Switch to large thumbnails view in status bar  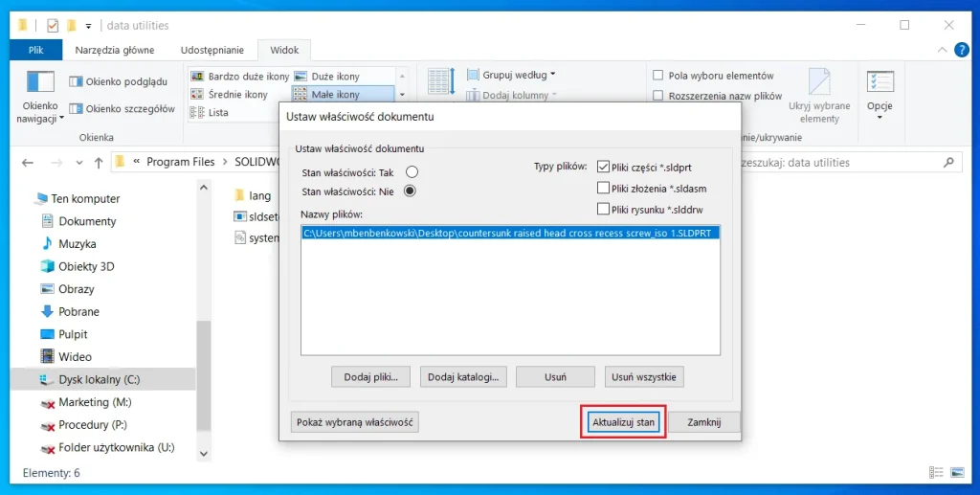[x=957, y=473]
